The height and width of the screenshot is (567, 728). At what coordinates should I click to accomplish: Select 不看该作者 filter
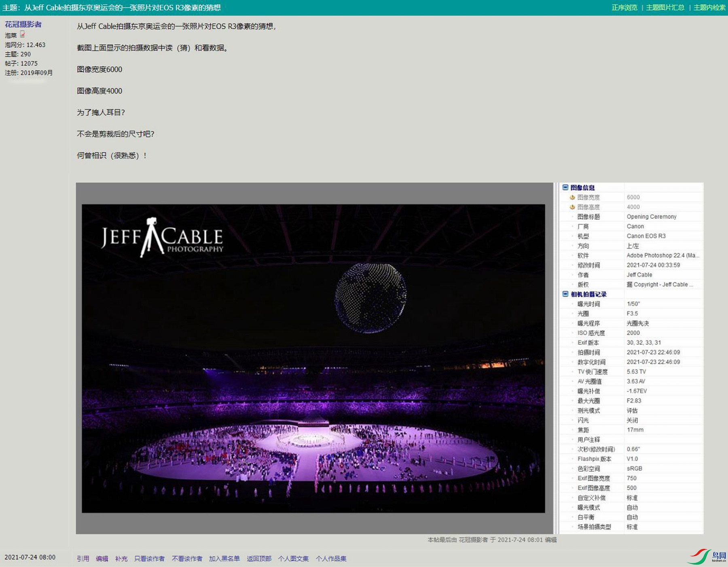click(187, 559)
